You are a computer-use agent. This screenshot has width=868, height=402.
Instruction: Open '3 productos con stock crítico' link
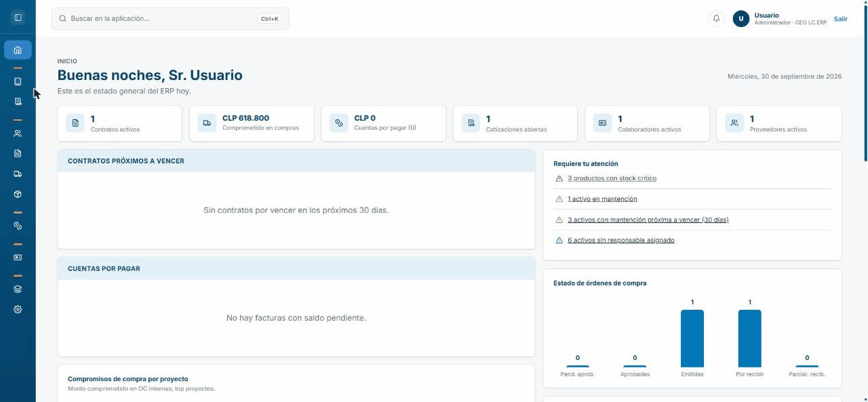(612, 178)
